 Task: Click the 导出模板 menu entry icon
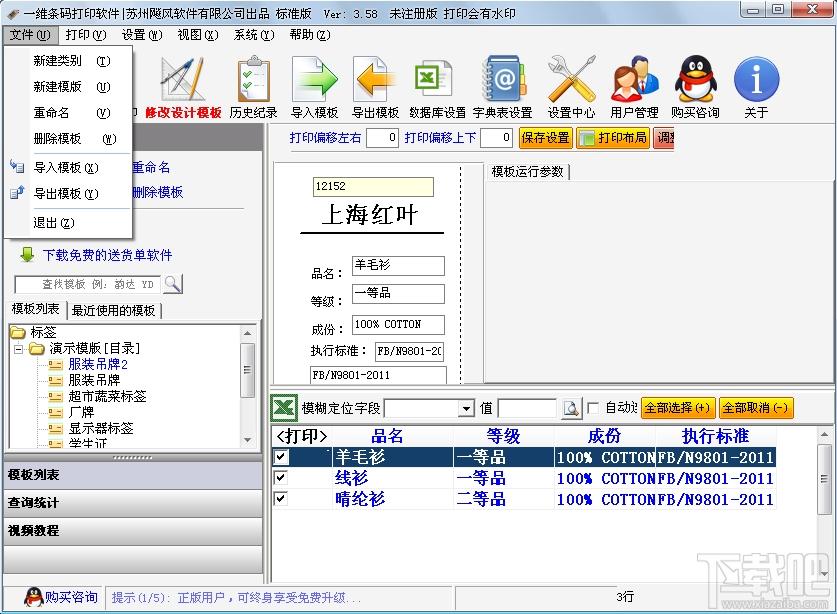coord(17,193)
